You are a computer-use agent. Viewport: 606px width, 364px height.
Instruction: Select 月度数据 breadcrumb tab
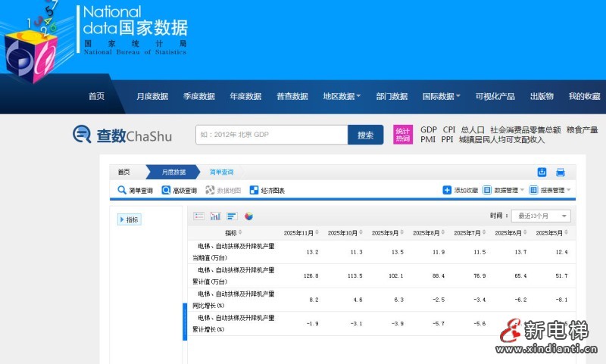tap(173, 173)
